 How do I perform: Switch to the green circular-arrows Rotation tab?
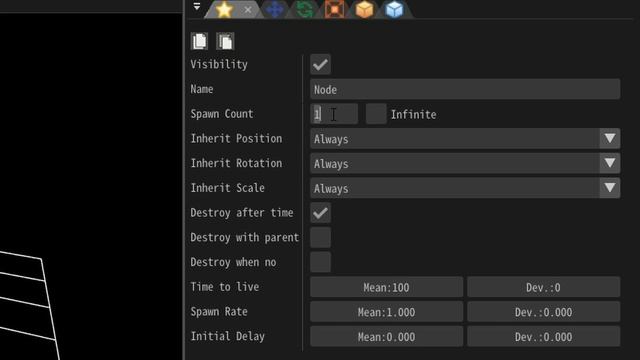click(304, 9)
